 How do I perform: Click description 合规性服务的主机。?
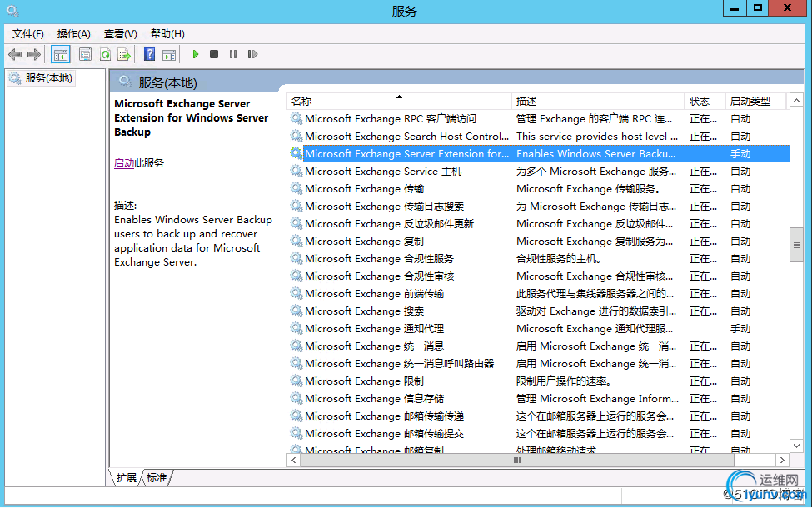click(559, 259)
